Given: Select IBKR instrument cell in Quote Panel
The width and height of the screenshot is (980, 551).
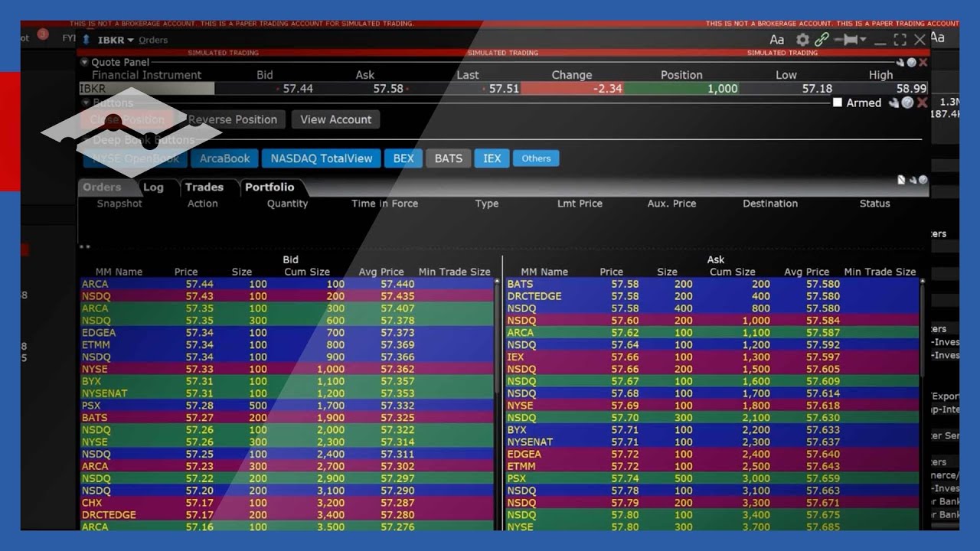Looking at the screenshot, I should pos(146,89).
